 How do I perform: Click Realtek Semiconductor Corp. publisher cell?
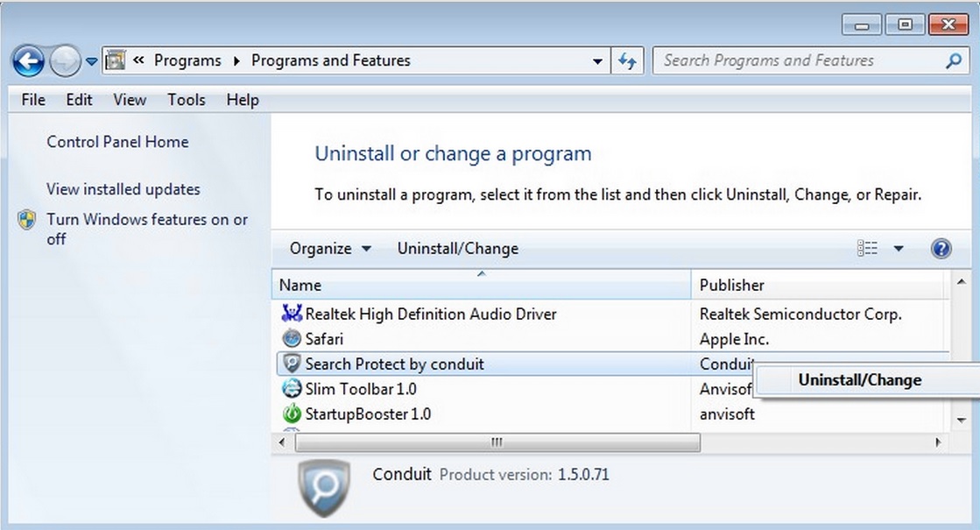[x=800, y=314]
